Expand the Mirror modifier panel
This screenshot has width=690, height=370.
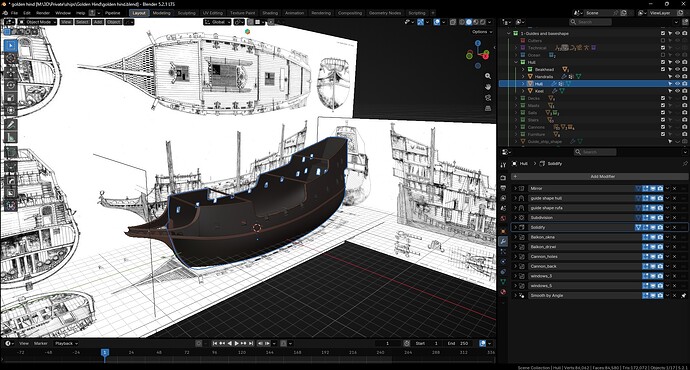pos(515,188)
